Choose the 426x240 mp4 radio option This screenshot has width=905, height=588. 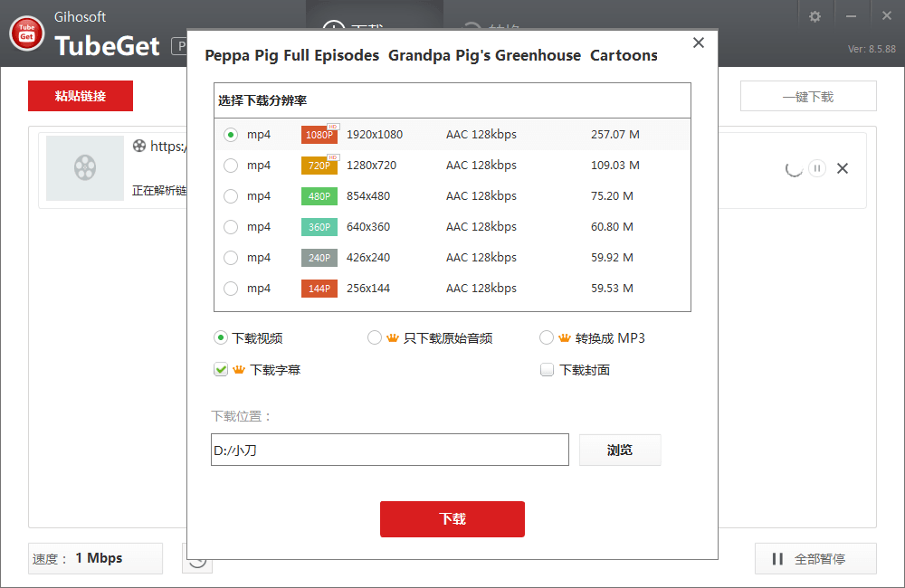(231, 258)
